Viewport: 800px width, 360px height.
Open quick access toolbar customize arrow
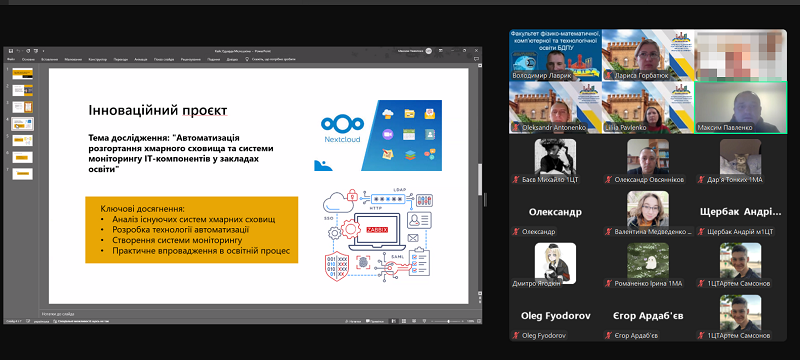[43, 51]
